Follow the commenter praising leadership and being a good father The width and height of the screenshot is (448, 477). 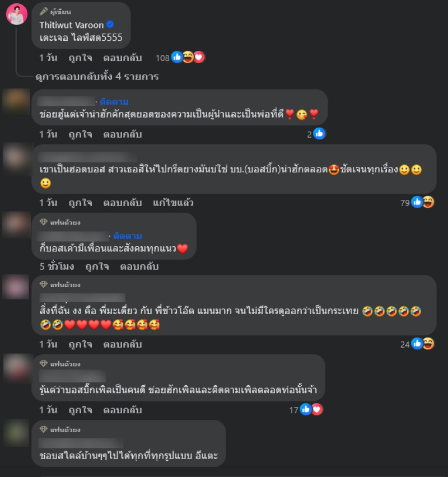point(114,101)
